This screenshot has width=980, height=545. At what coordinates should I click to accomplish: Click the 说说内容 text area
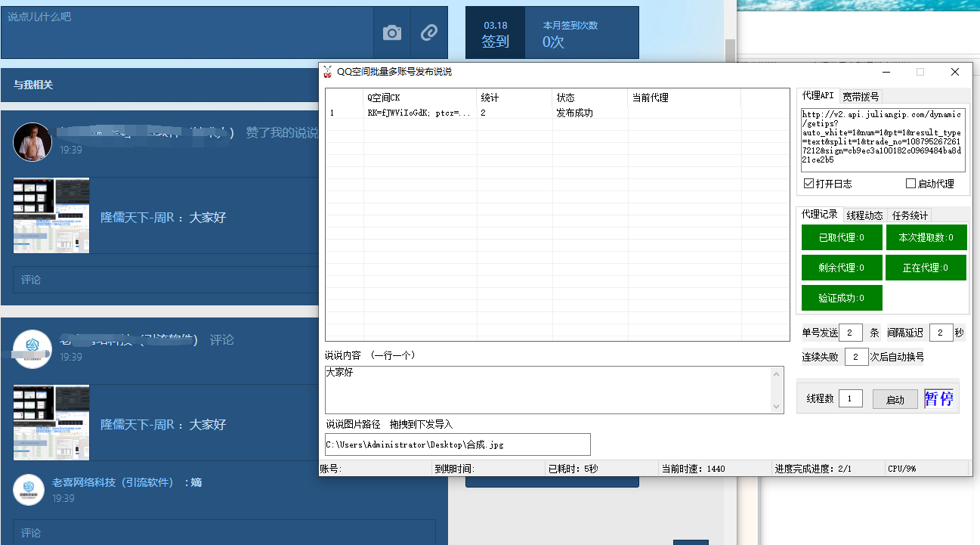(x=548, y=390)
